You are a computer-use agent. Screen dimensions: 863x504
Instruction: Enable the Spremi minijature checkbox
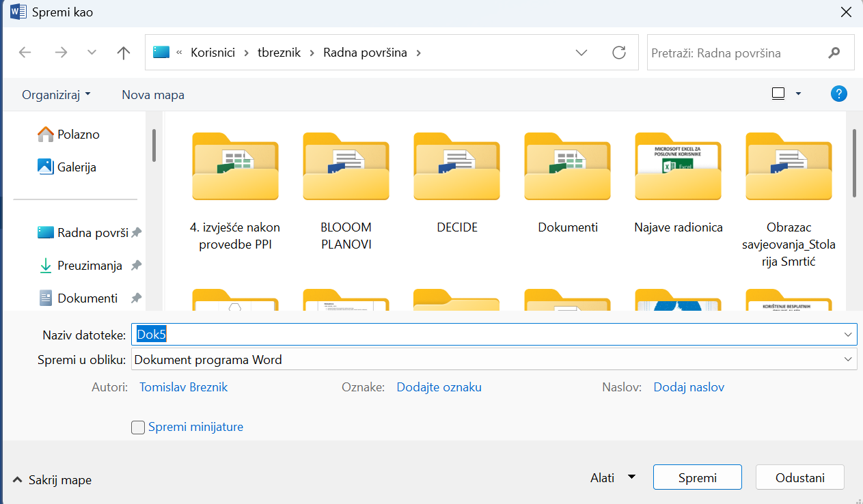click(x=138, y=428)
